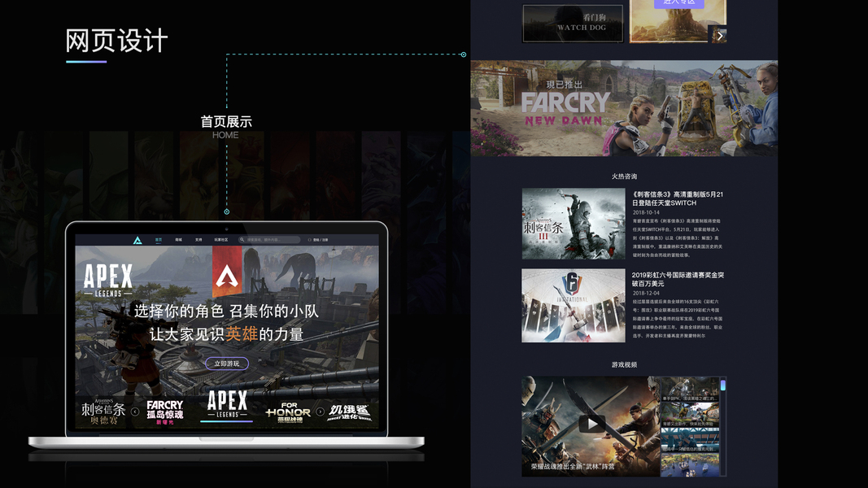868x488 pixels.
Task: Click the search magnifier icon in navbar
Action: pyautogui.click(x=242, y=240)
